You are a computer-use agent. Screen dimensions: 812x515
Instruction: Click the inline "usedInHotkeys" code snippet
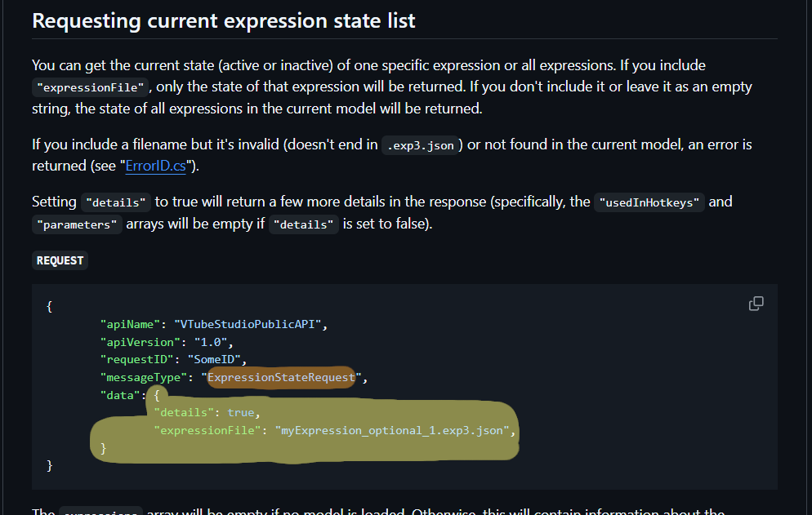(648, 202)
